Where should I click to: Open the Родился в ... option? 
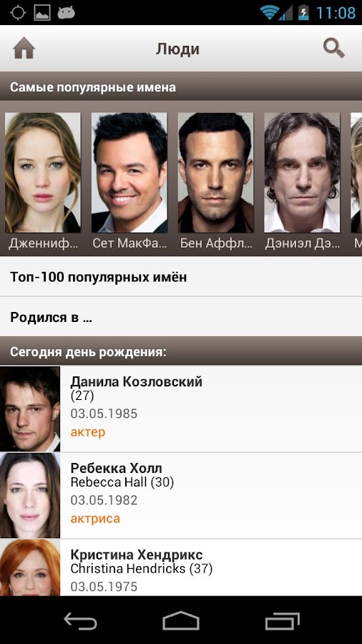[x=181, y=317]
